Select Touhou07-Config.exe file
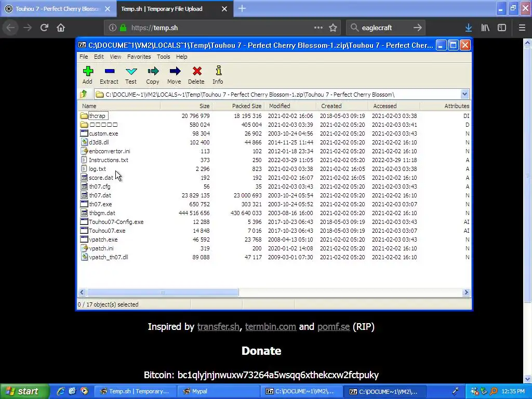Viewport: 532px width, 399px height. click(116, 221)
